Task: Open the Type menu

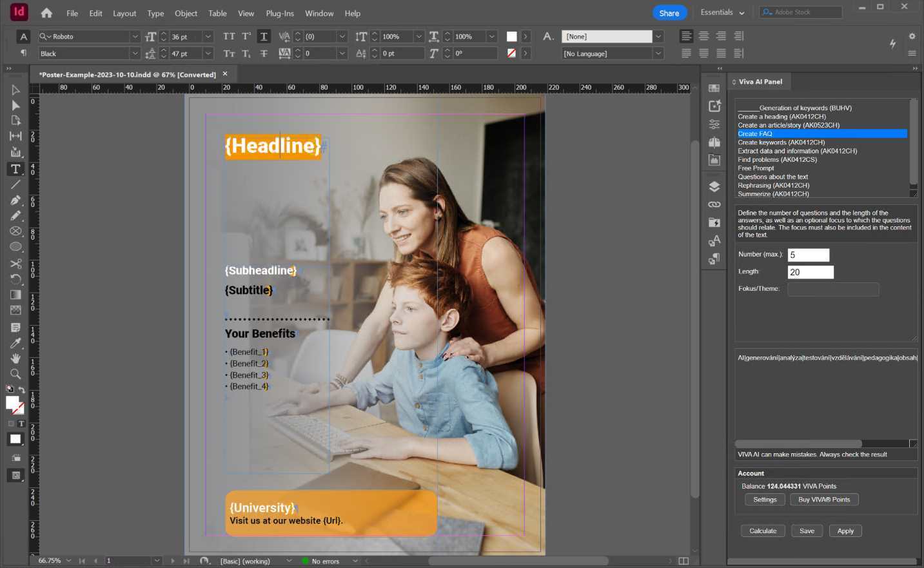Action: [x=155, y=13]
